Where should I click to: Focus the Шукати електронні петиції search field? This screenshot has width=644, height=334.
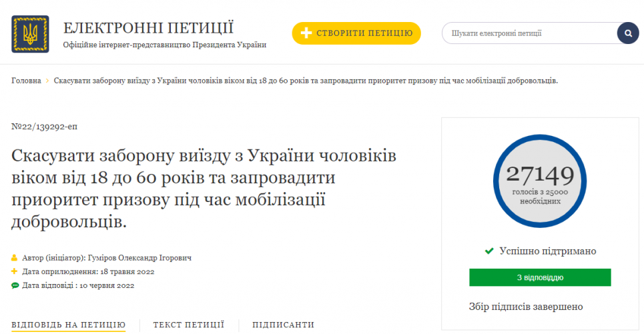[x=531, y=33]
